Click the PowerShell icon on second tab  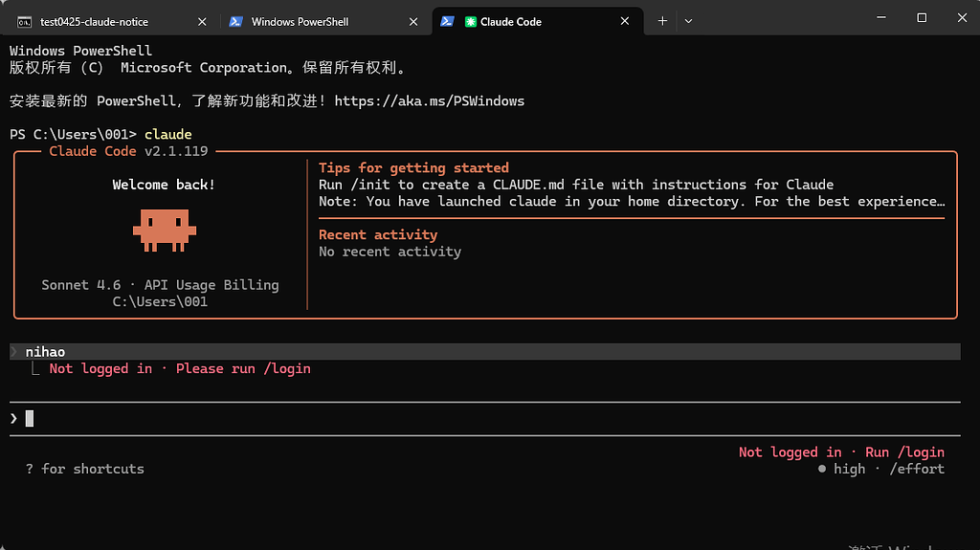coord(235,21)
